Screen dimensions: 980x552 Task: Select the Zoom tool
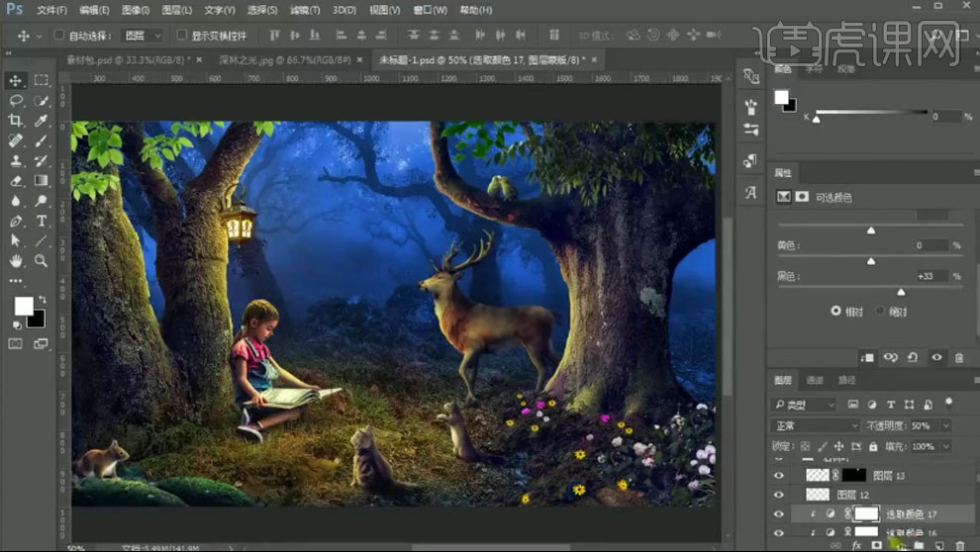42,260
